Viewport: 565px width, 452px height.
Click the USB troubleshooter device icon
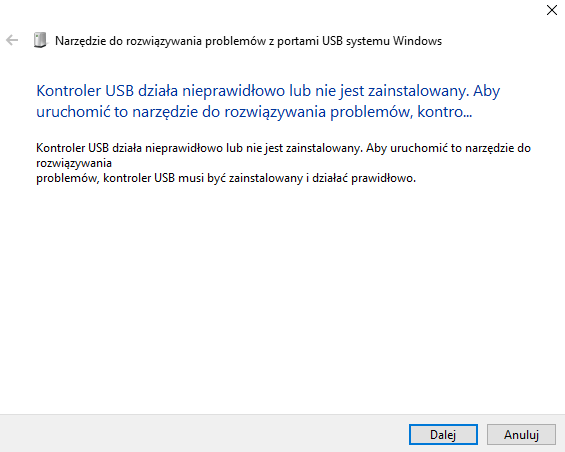pyautogui.click(x=40, y=40)
